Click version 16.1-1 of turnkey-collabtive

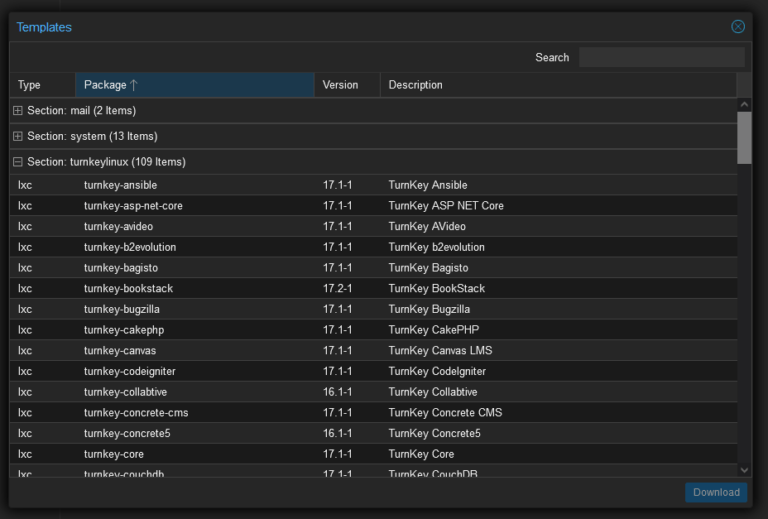point(337,392)
